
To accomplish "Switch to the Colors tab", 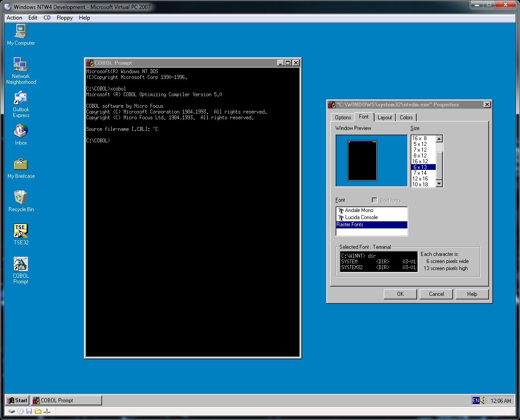I will click(x=406, y=117).
